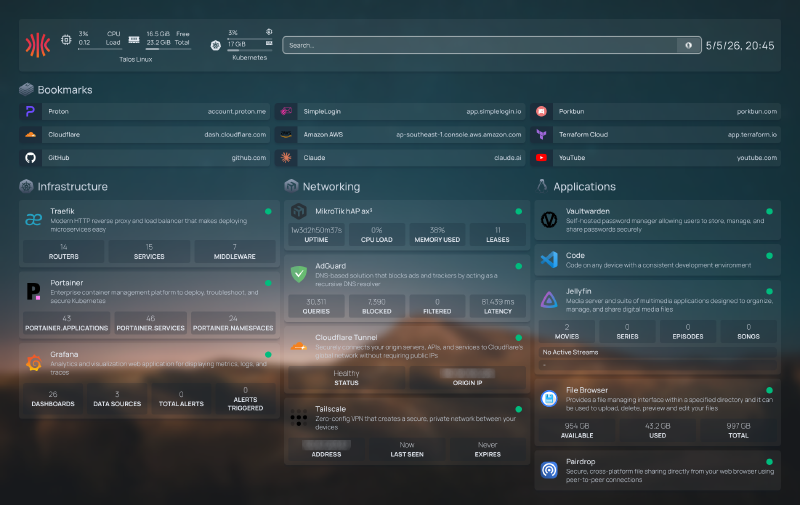Click Cloudflare Tunnel Healthy STATUS block
Image resolution: width=800 pixels, height=505 pixels.
(346, 377)
